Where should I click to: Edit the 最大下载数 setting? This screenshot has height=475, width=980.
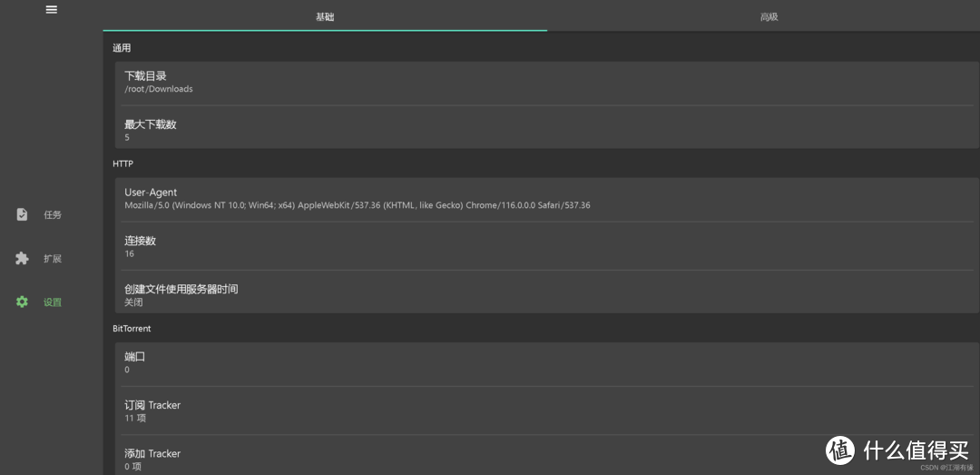point(547,129)
